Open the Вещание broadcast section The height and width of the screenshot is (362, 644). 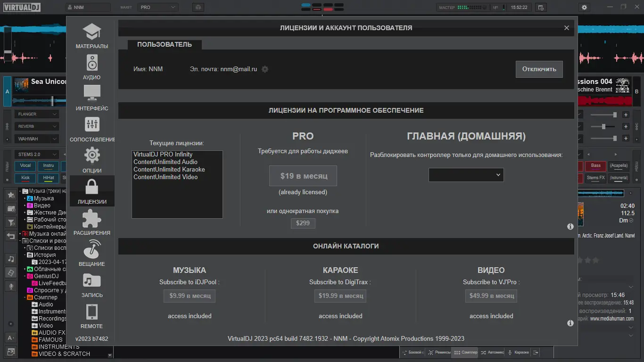coord(92,254)
